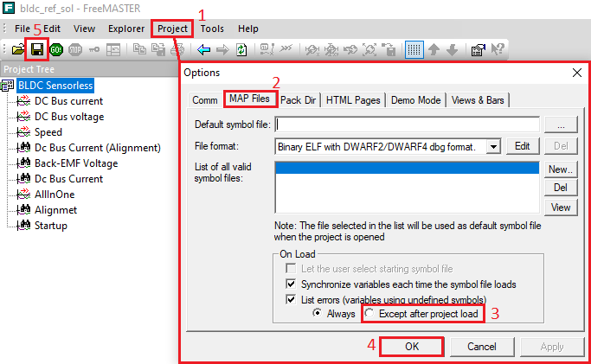591x364 pixels.
Task: Go back with the blue left arrow
Action: click(x=203, y=49)
